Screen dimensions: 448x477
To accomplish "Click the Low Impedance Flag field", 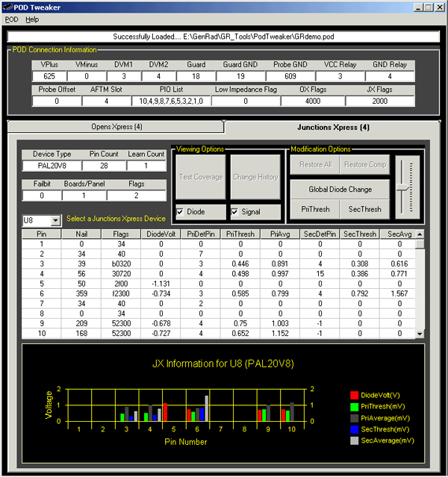I will click(246, 101).
